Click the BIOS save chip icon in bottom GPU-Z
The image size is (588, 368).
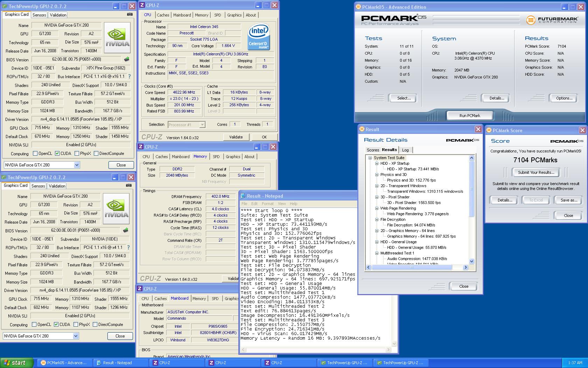[126, 230]
